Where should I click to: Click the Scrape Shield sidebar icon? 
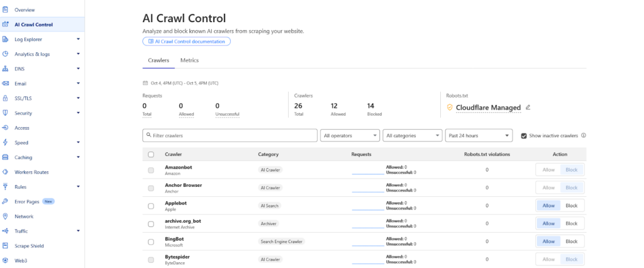6,246
